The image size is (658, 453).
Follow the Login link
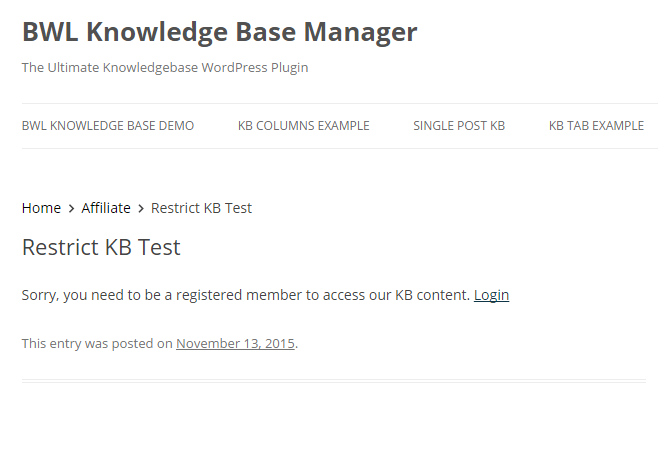pyautogui.click(x=491, y=295)
